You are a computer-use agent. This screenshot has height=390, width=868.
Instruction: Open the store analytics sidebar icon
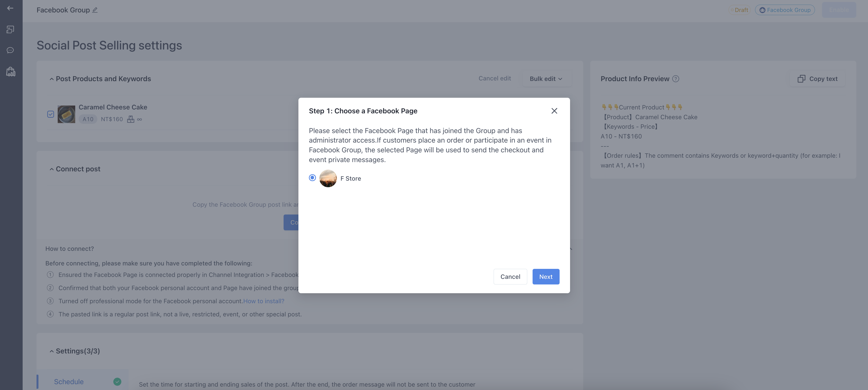click(x=10, y=71)
